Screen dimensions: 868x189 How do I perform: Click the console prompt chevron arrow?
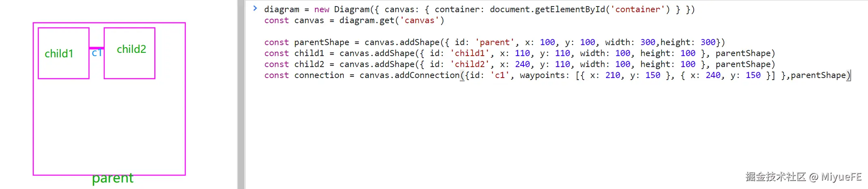coord(255,8)
